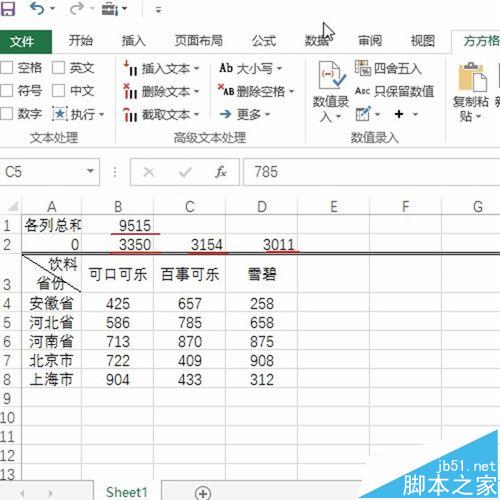The width and height of the screenshot is (500, 500).
Task: Click the previous sheet navigation arrow
Action: click(23, 493)
